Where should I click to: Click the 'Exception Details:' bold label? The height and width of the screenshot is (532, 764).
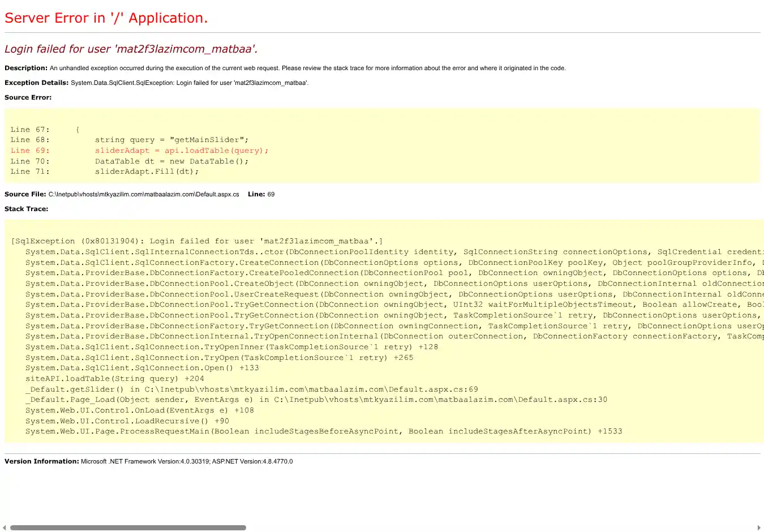click(36, 83)
